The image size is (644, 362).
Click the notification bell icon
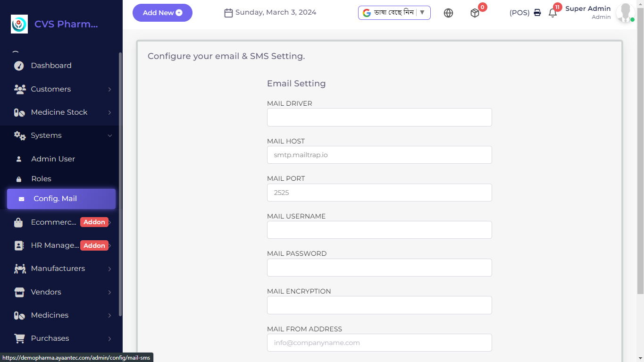pos(552,13)
